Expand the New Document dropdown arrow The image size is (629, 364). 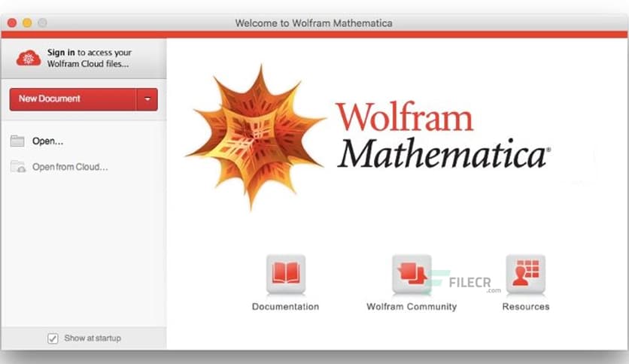click(147, 99)
